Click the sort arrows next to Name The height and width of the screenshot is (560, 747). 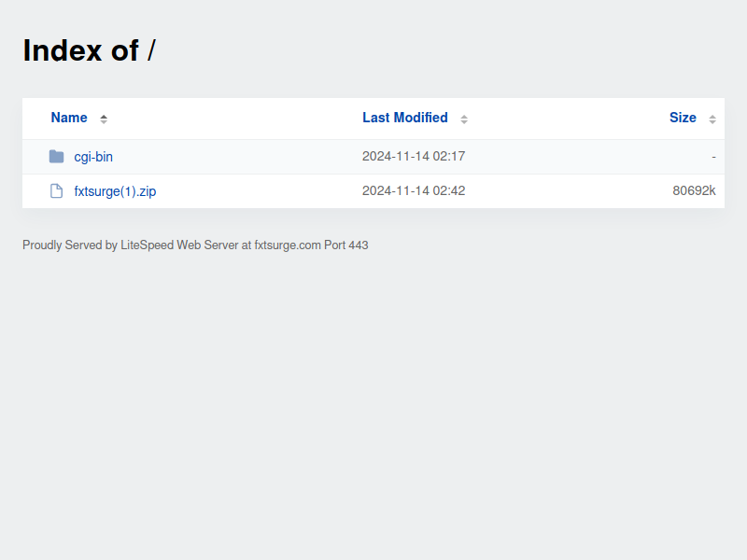point(104,119)
